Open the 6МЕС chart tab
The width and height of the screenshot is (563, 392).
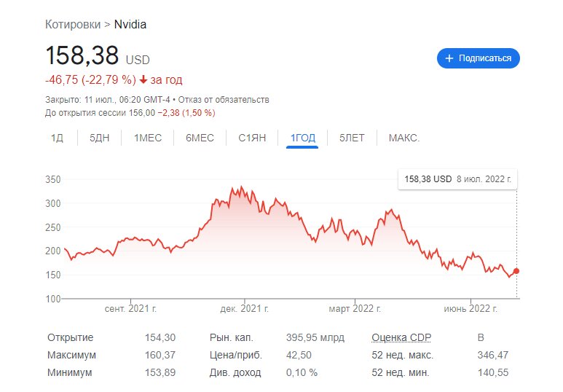[200, 138]
